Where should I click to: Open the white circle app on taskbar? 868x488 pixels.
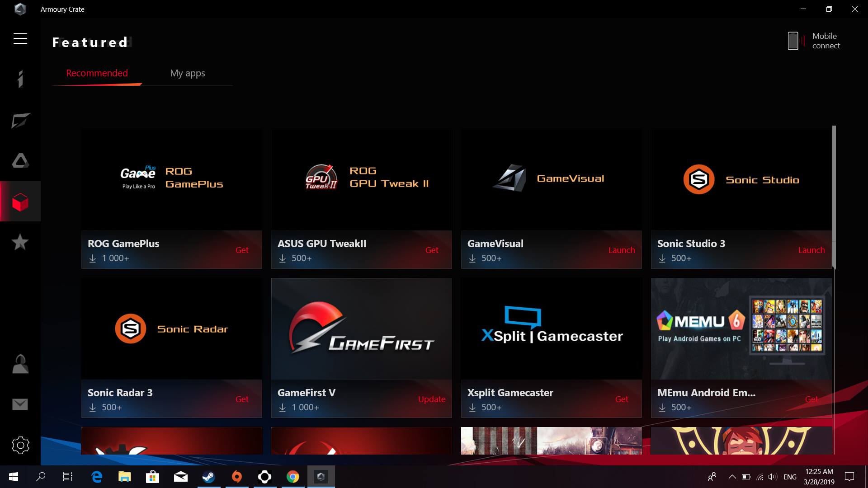(265, 477)
